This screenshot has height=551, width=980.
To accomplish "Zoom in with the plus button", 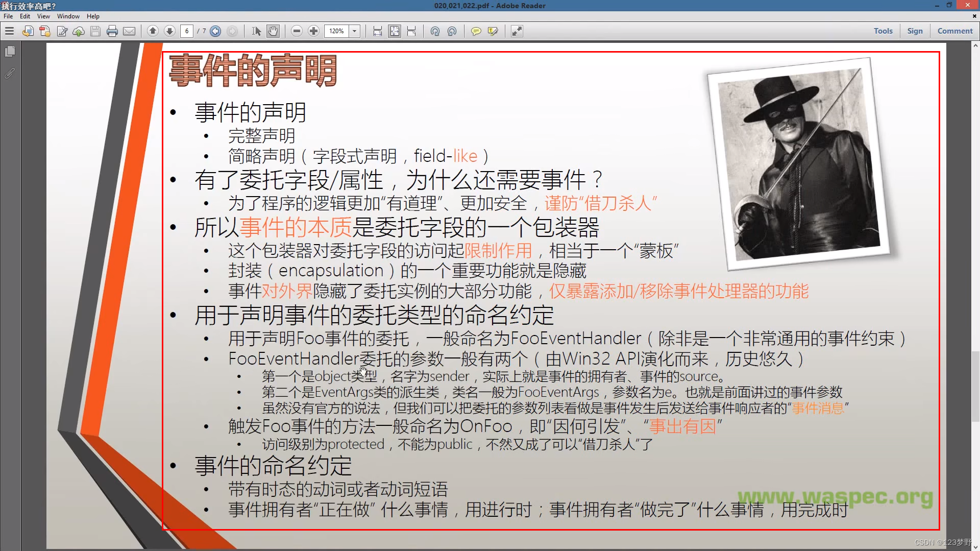I will pyautogui.click(x=314, y=31).
